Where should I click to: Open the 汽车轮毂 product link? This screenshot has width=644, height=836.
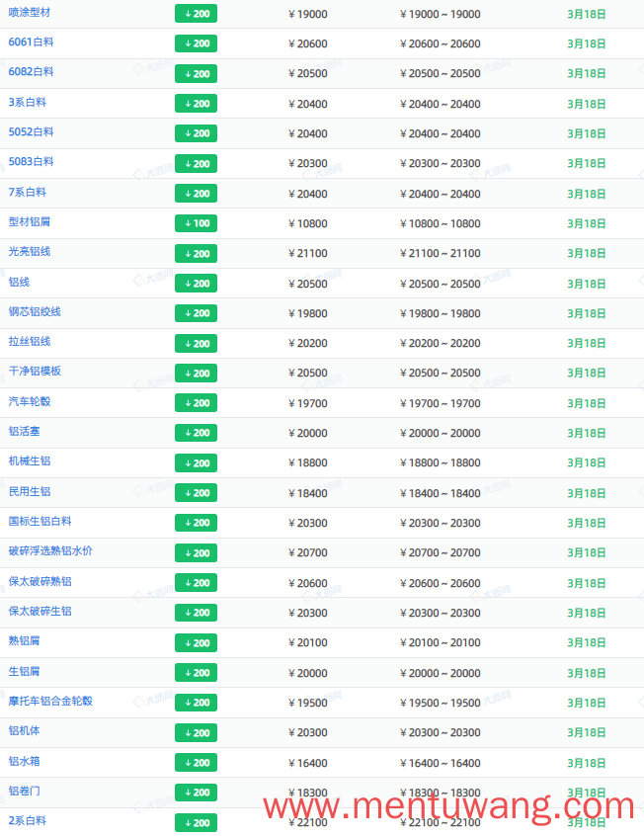click(30, 401)
